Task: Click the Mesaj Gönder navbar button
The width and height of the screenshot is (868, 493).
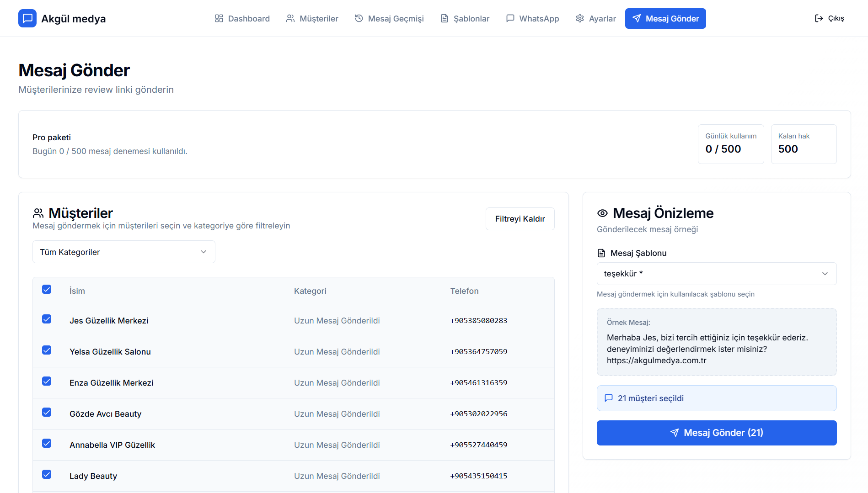Action: [665, 18]
